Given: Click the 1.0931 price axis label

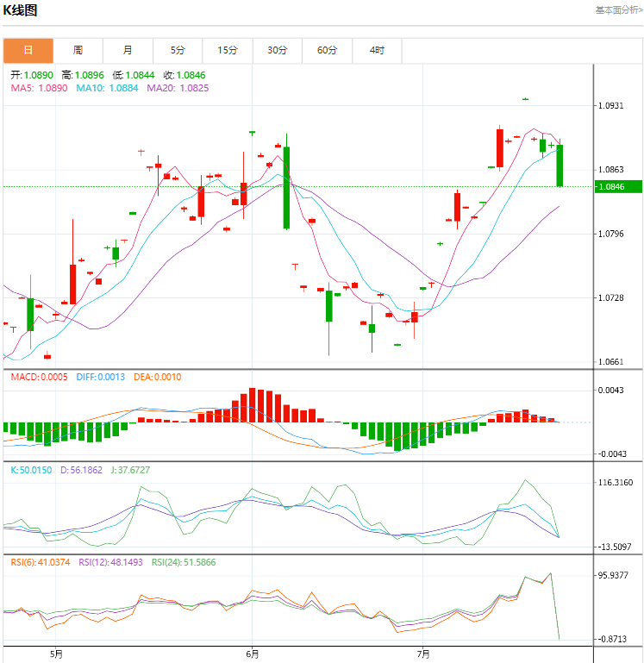Looking at the screenshot, I should [610, 106].
